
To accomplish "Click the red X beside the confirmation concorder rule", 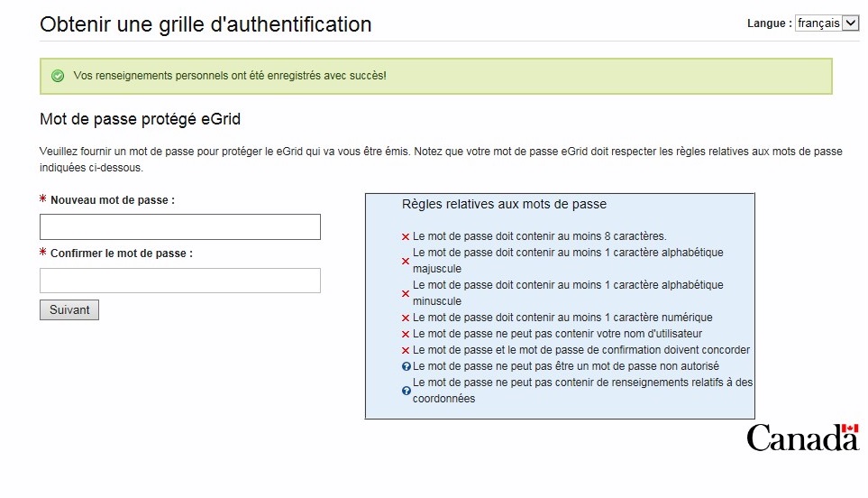I will [x=406, y=351].
